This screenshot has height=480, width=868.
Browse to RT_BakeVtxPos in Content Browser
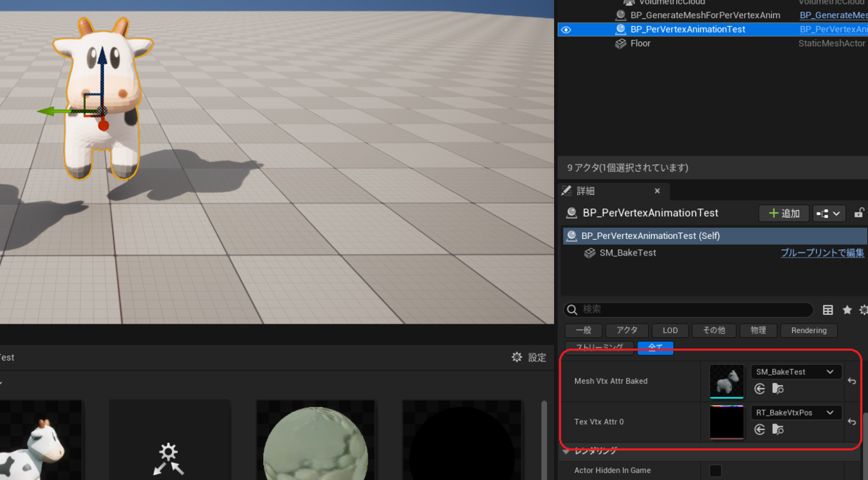778,429
